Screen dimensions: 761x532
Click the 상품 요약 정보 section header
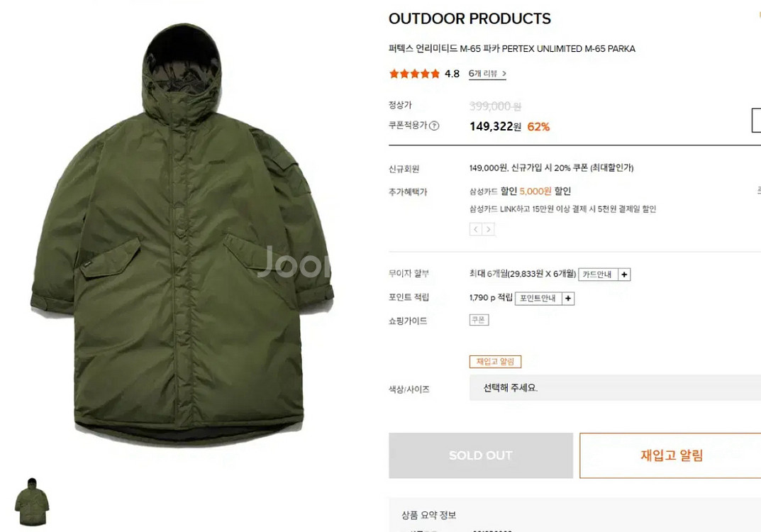tap(428, 516)
